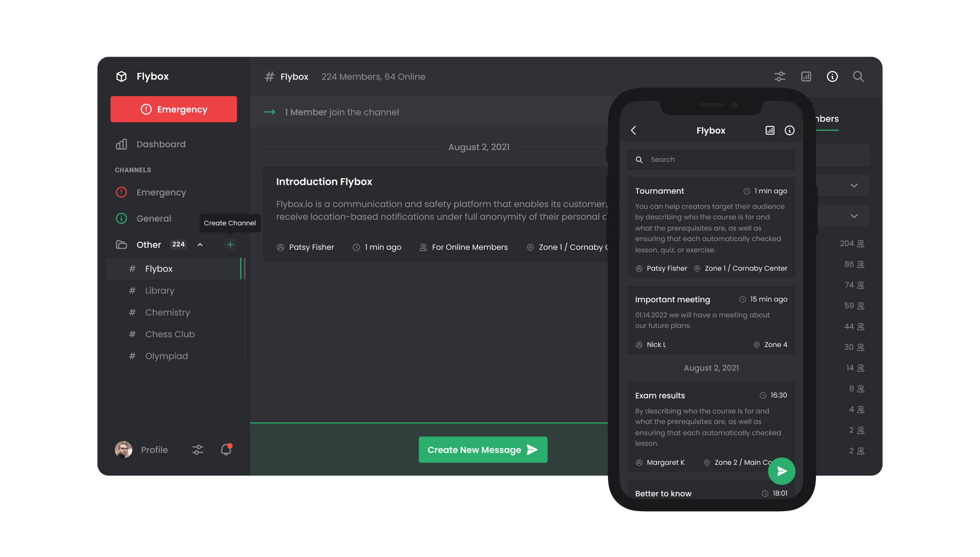Open the filter settings icon in header

[x=780, y=76]
